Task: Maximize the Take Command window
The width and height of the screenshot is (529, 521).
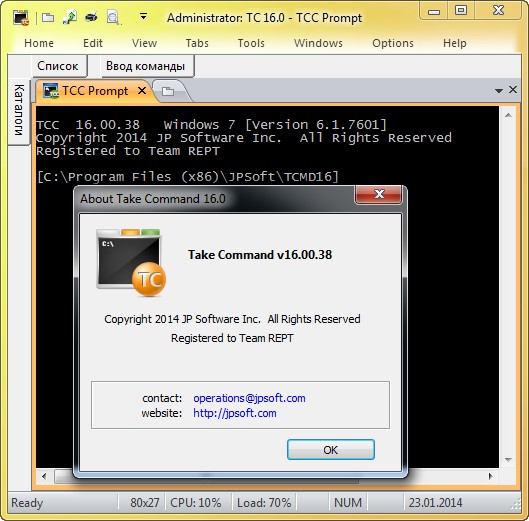Action: pyautogui.click(x=461, y=11)
